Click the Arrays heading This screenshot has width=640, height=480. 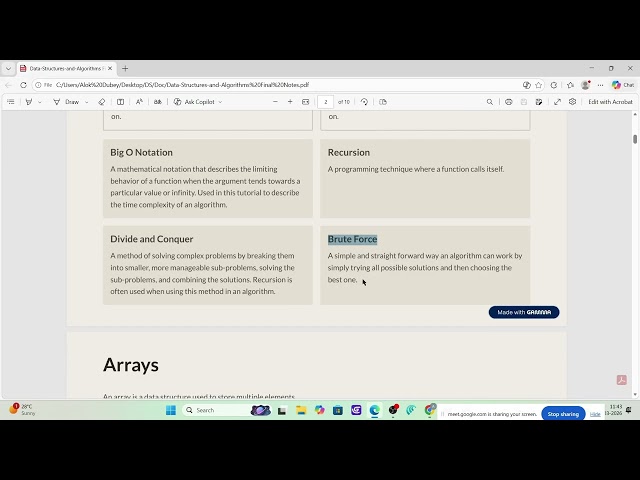(x=131, y=365)
